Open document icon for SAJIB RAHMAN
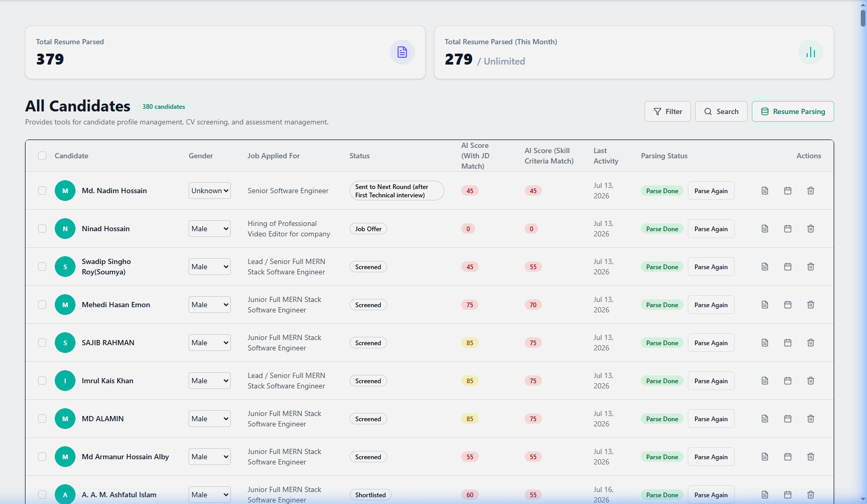Screen dimensions: 867x504 [765, 343]
